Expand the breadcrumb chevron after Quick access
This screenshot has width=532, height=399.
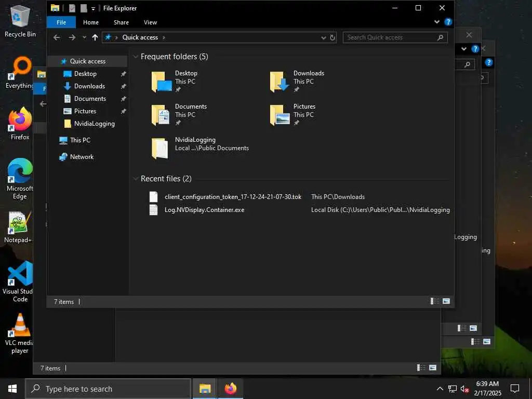[164, 37]
